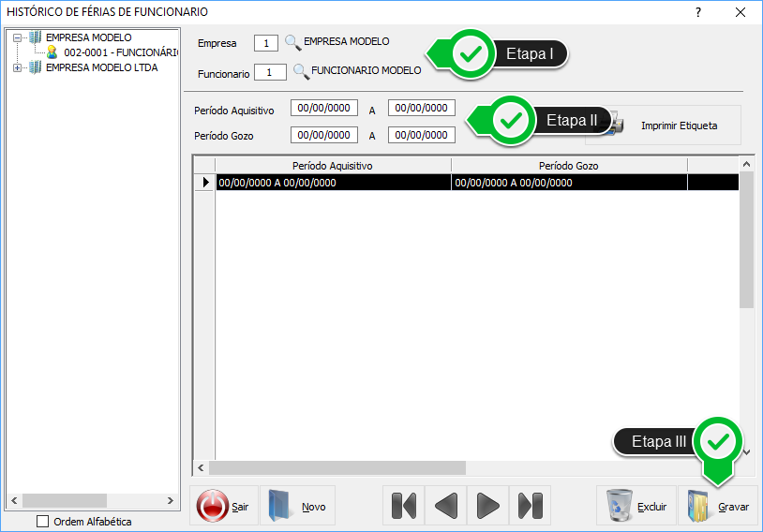Screen dimensions: 763x532
Task: Go to the previous record
Action: [445, 506]
